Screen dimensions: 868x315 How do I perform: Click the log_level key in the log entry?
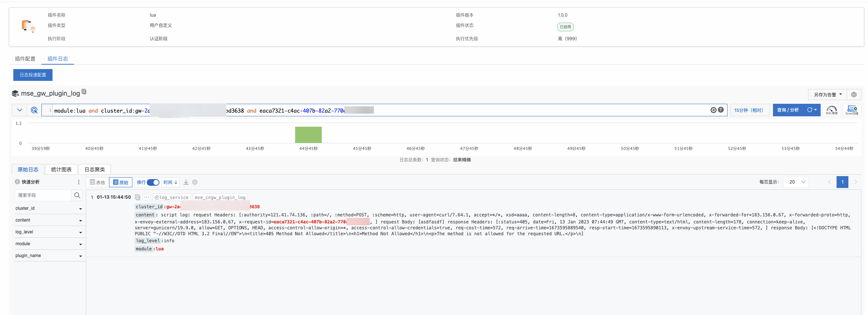[148, 241]
